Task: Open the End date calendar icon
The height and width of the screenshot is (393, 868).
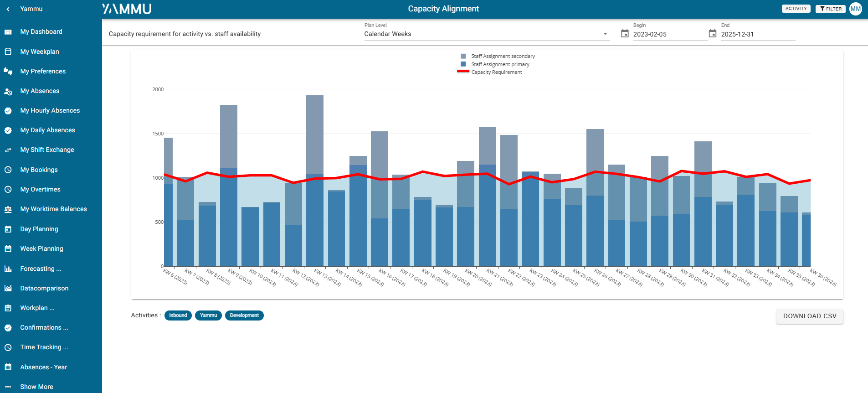Action: [713, 34]
